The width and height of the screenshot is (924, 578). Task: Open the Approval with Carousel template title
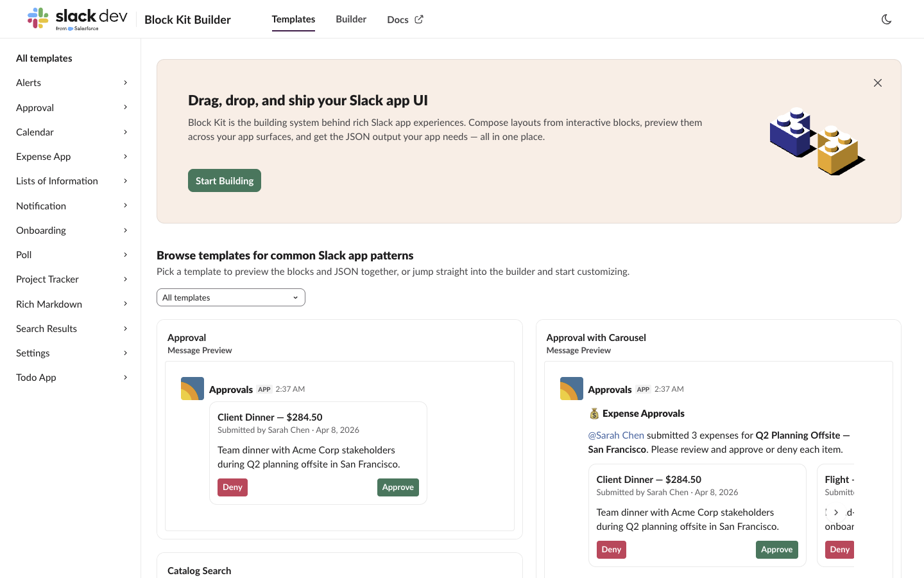coord(596,338)
